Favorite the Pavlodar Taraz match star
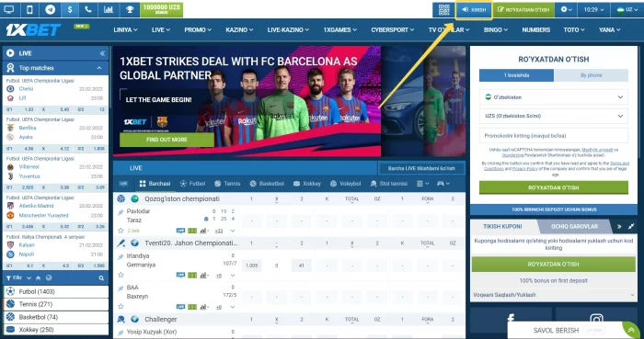 (x=121, y=231)
